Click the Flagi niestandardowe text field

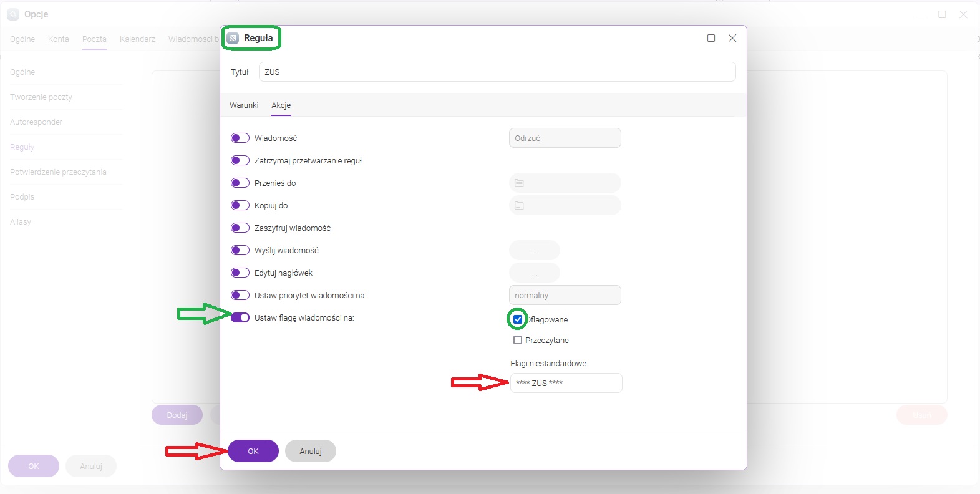566,383
